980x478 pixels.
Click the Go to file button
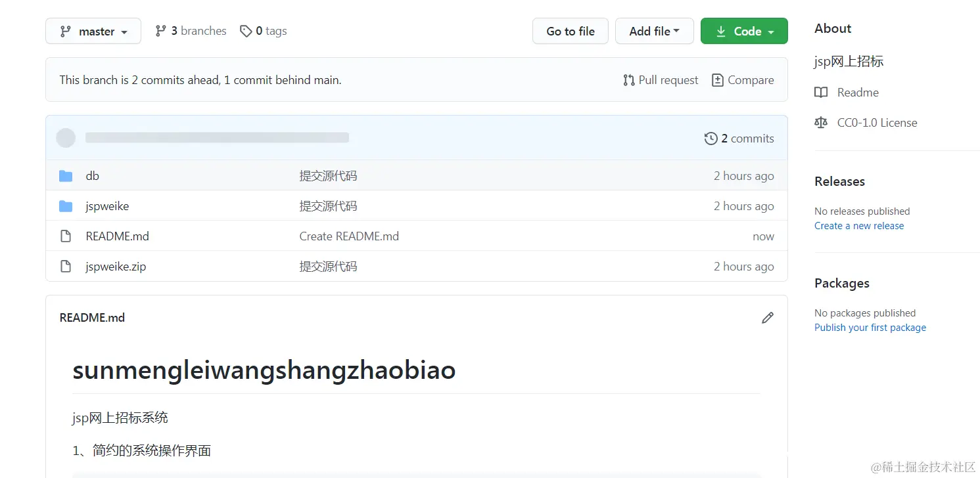pyautogui.click(x=571, y=31)
